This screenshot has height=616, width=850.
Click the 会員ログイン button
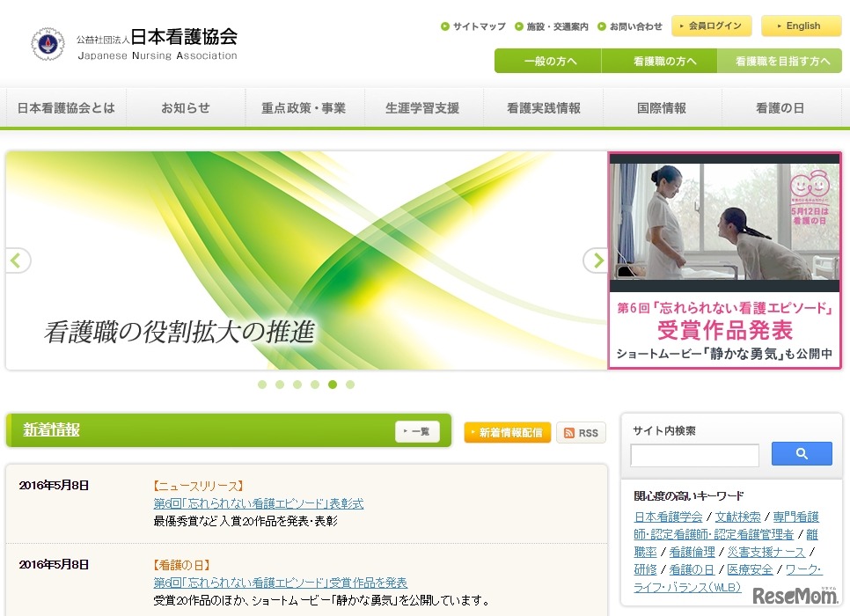[711, 26]
